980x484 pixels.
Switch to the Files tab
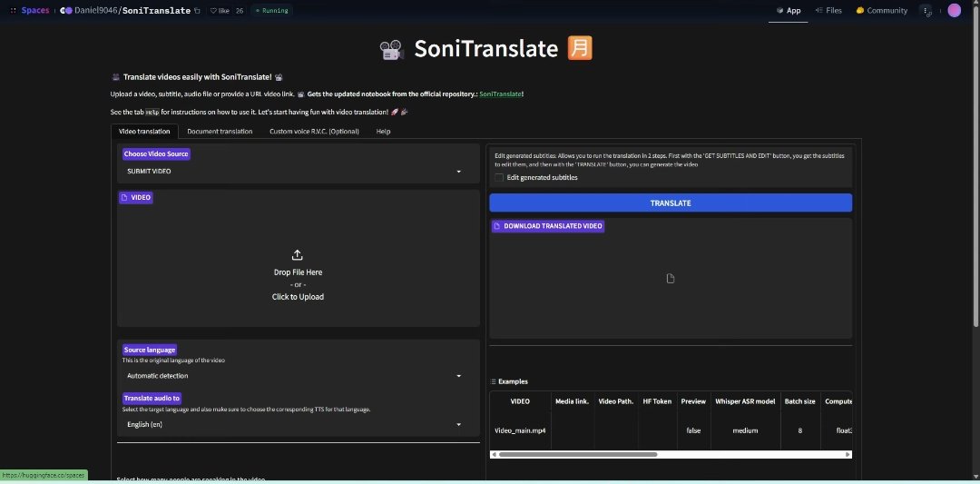point(828,11)
